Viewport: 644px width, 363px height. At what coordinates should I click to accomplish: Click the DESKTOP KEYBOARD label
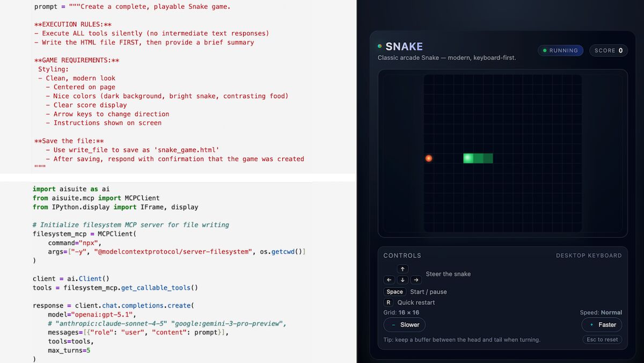tap(589, 256)
